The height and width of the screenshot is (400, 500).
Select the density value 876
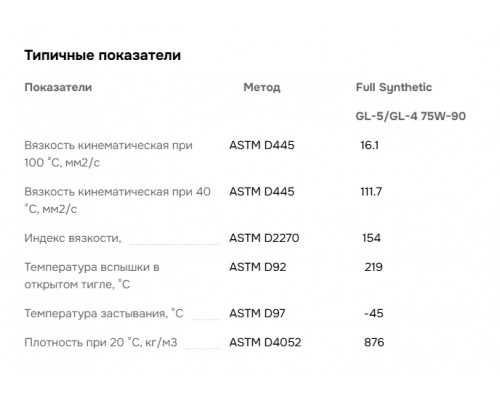tap(374, 342)
